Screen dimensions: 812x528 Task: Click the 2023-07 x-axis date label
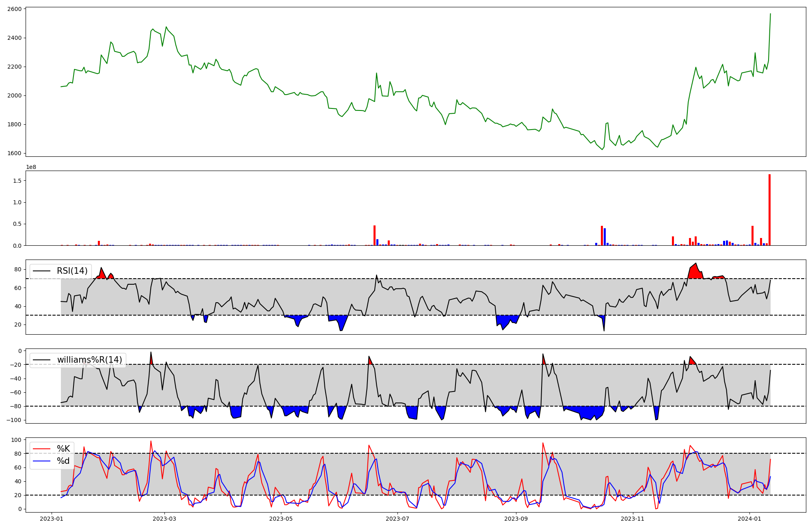coord(397,519)
